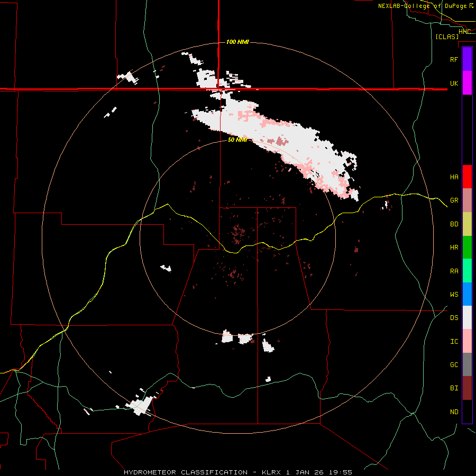This screenshot has width=476, height=476.
Task: Click the red HA legend color swatch
Action: [x=467, y=177]
